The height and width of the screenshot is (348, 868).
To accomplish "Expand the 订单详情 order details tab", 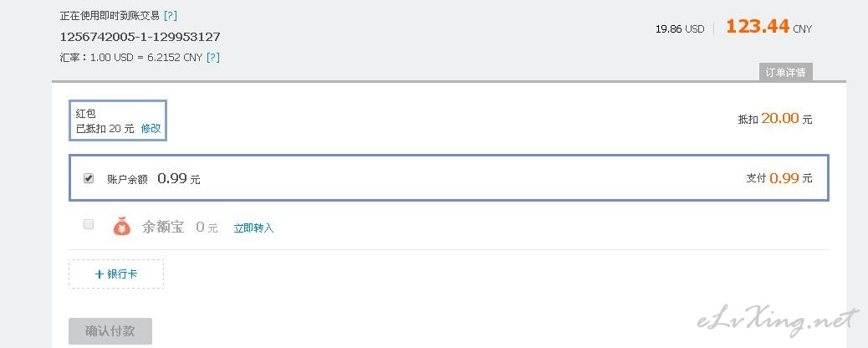I will click(785, 73).
